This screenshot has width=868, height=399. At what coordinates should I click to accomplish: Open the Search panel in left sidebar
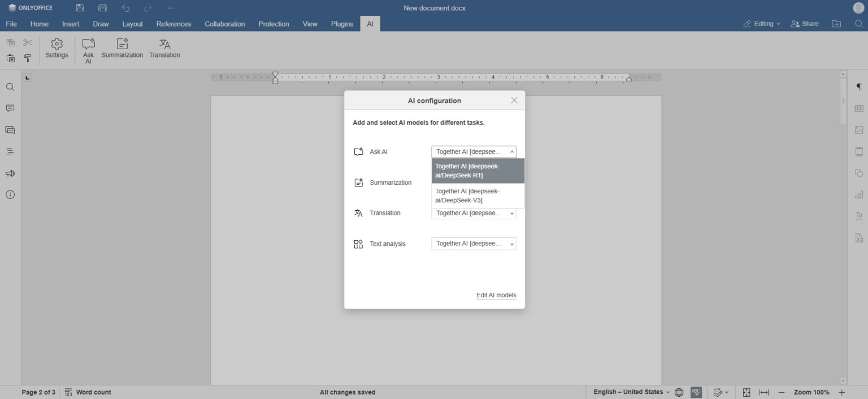pos(10,87)
